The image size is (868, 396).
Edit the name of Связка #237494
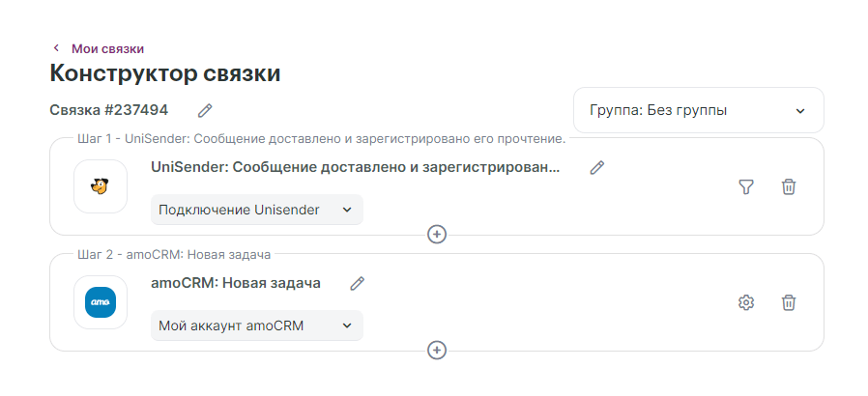pos(205,111)
